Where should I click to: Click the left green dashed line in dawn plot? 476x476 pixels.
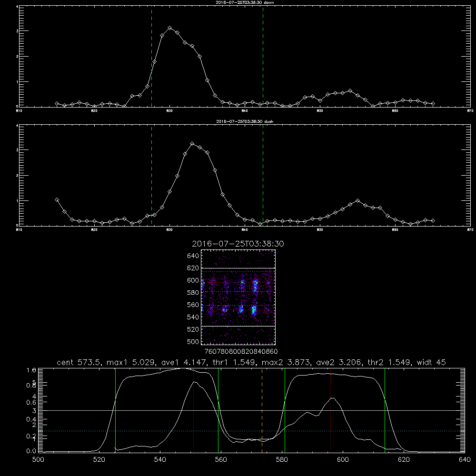point(151,57)
